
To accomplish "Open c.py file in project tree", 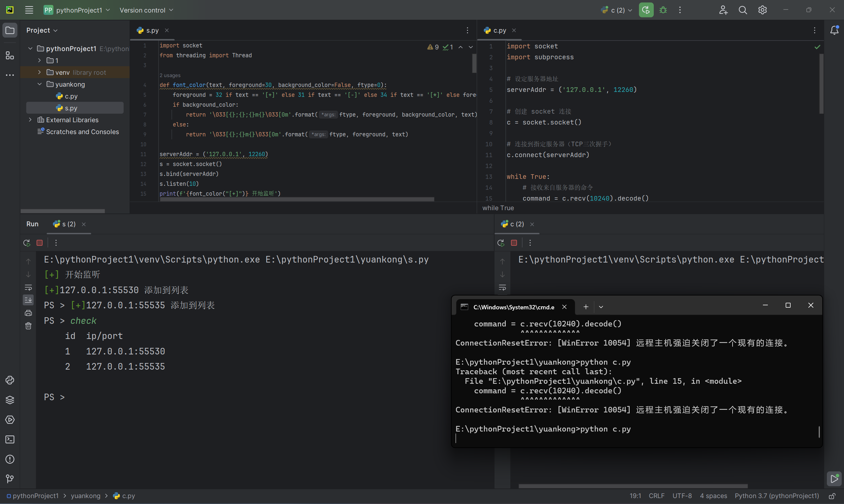I will coord(71,96).
